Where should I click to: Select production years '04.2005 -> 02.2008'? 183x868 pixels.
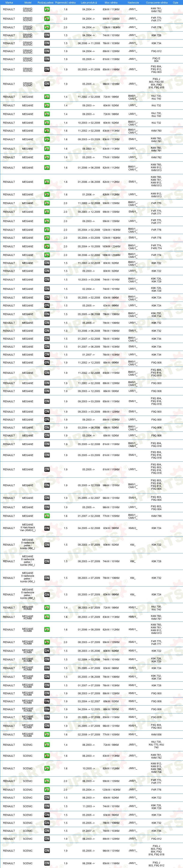point(89,528)
